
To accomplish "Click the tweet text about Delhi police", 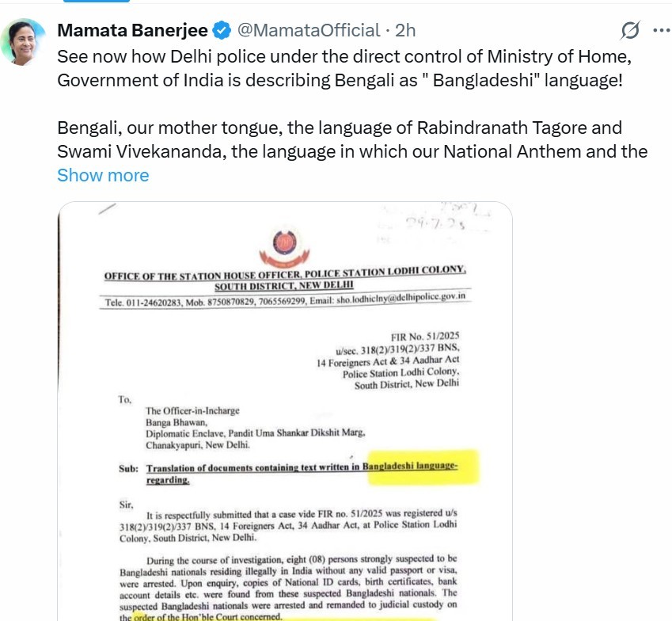I will click(344, 68).
